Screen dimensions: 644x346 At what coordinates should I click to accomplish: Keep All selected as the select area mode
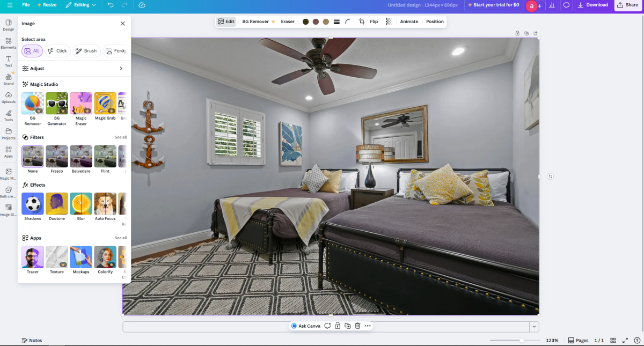[32, 50]
